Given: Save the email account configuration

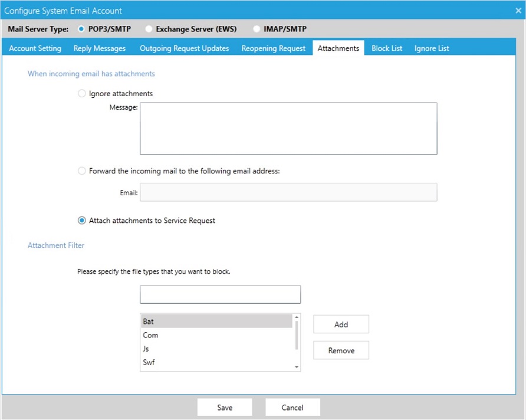Looking at the screenshot, I should (225, 407).
